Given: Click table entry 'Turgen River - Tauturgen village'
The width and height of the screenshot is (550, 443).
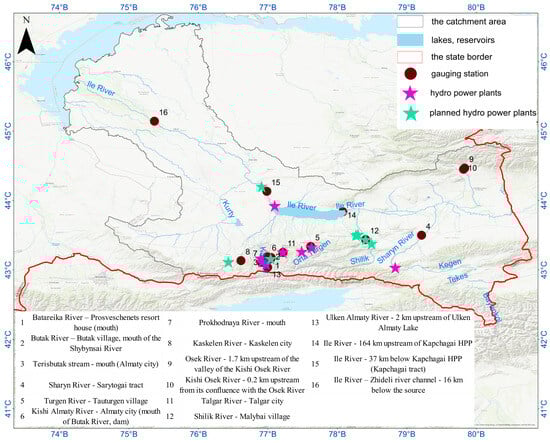Looking at the screenshot, I should [x=96, y=401].
